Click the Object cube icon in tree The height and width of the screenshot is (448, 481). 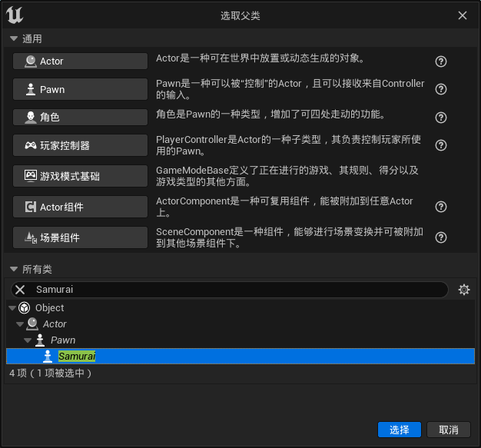[25, 308]
